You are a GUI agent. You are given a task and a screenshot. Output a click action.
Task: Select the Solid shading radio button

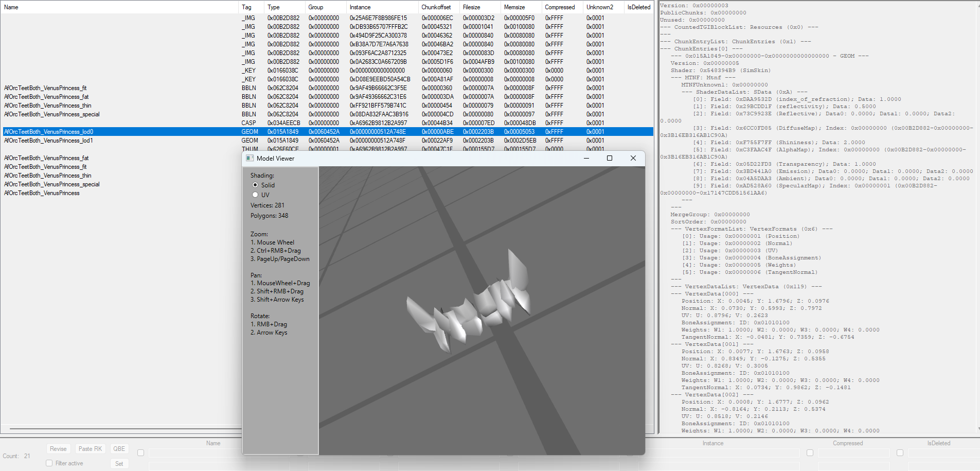point(255,185)
